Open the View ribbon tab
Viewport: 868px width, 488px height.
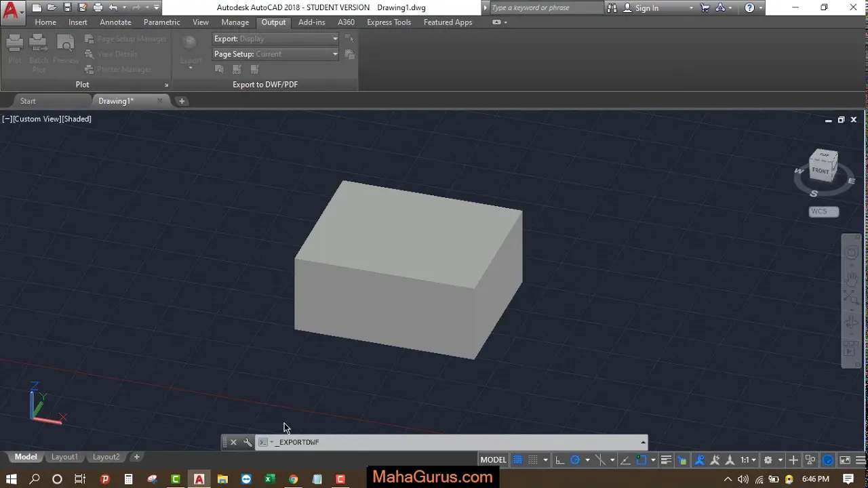(x=201, y=22)
